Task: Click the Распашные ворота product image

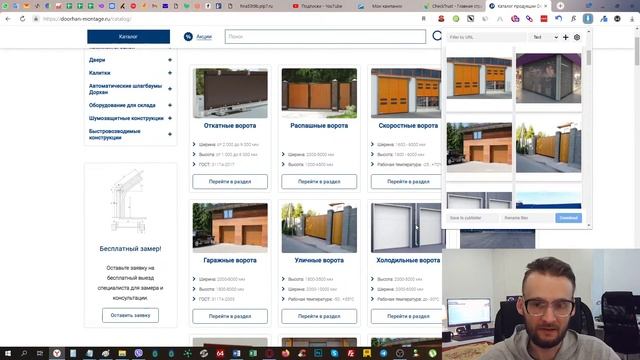Action: point(319,93)
